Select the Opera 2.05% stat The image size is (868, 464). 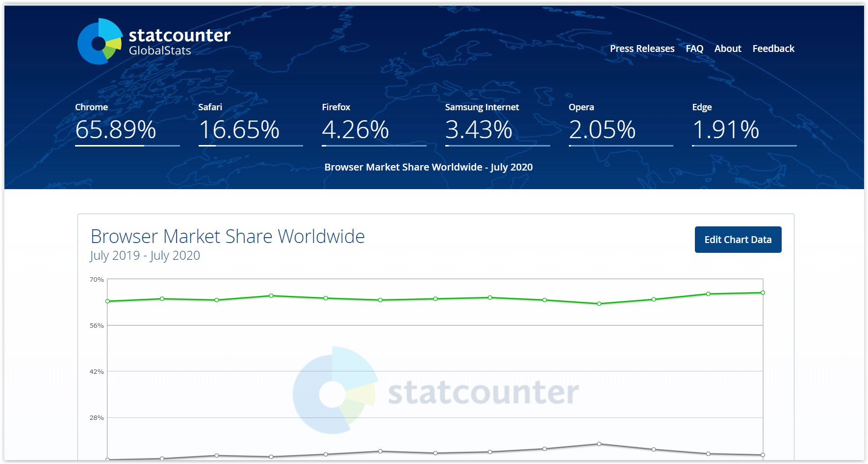(621, 123)
